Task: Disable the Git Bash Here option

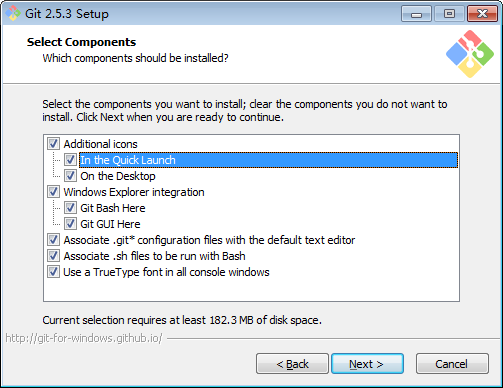Action: (x=70, y=208)
